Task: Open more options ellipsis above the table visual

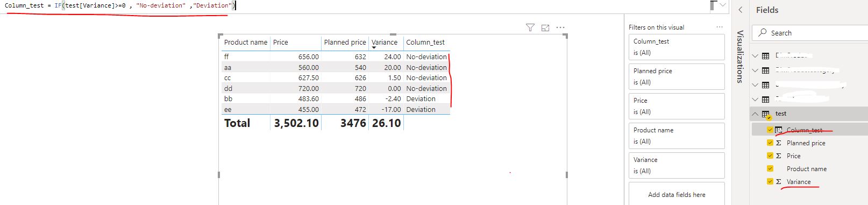Action: 560,27
